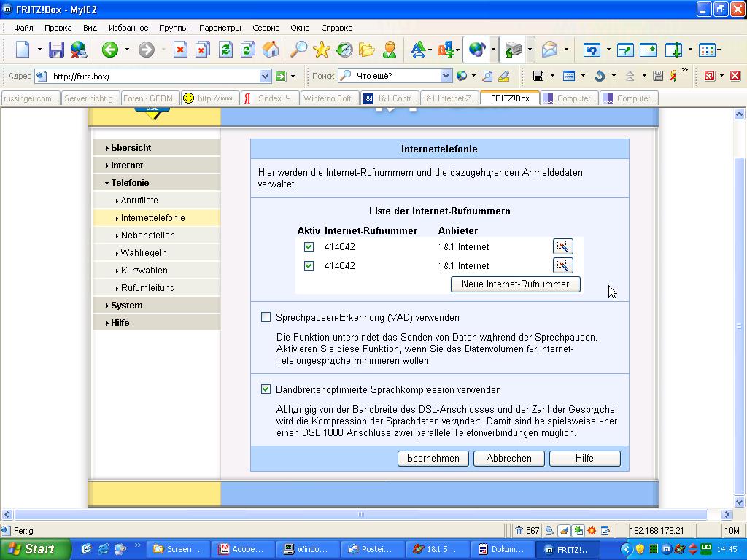Open the address bar URL dropdown
747x560 pixels.
coord(265,76)
